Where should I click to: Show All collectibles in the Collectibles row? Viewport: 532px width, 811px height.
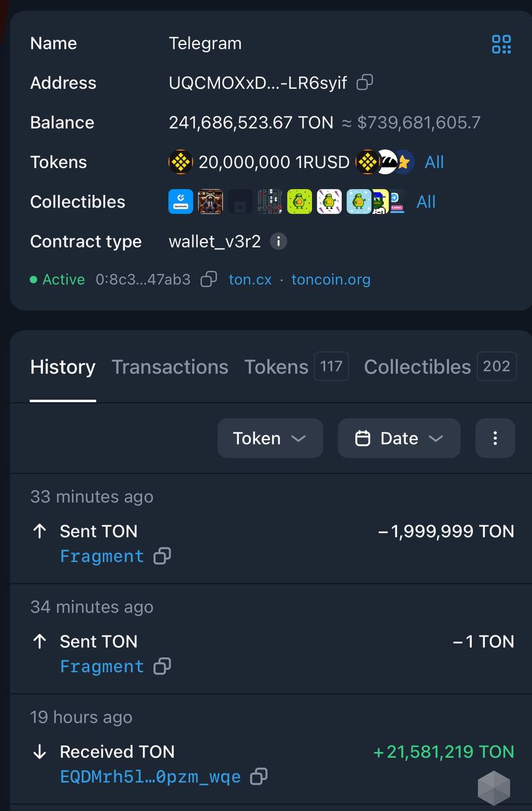(x=426, y=201)
